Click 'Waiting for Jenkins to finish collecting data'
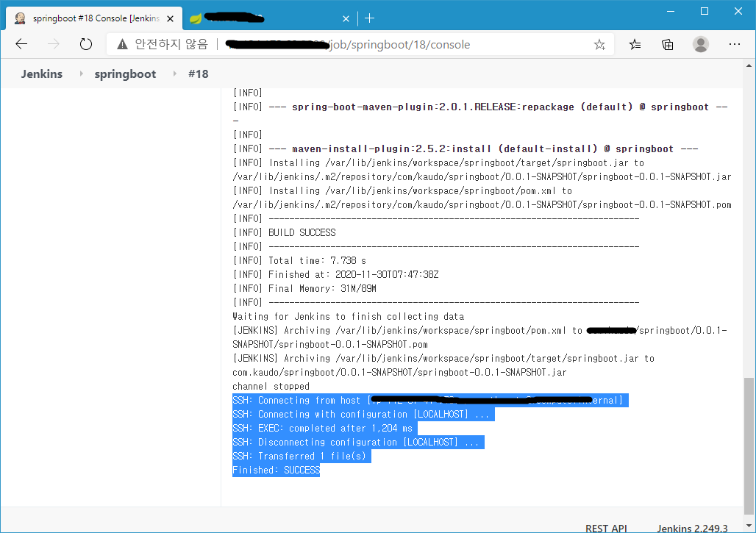Screen dimensions: 756x533 (x=348, y=316)
